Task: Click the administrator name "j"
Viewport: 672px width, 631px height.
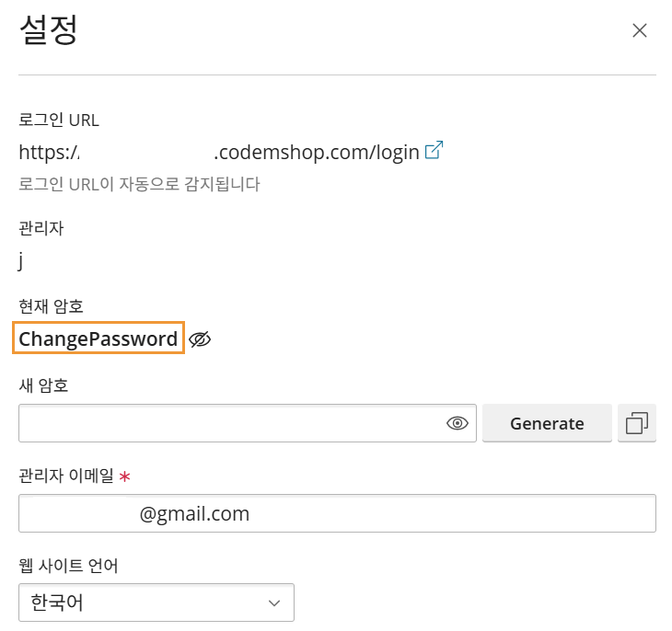Action: click(x=21, y=260)
